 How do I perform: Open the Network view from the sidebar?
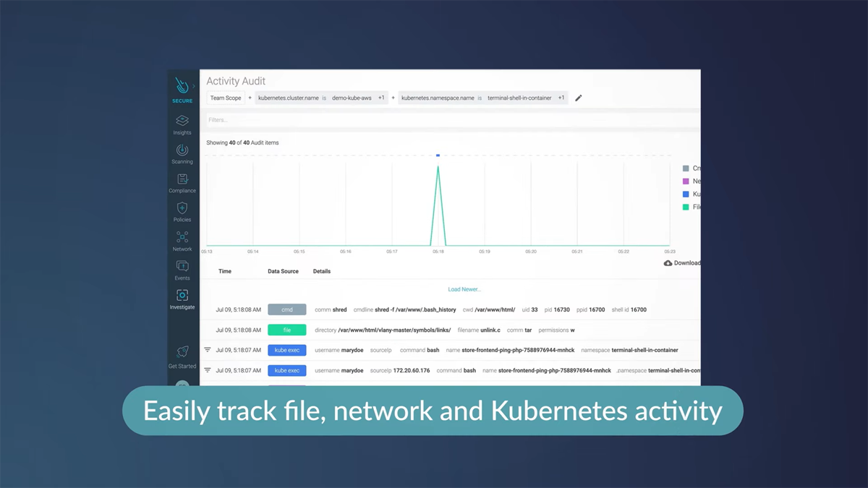pyautogui.click(x=182, y=238)
